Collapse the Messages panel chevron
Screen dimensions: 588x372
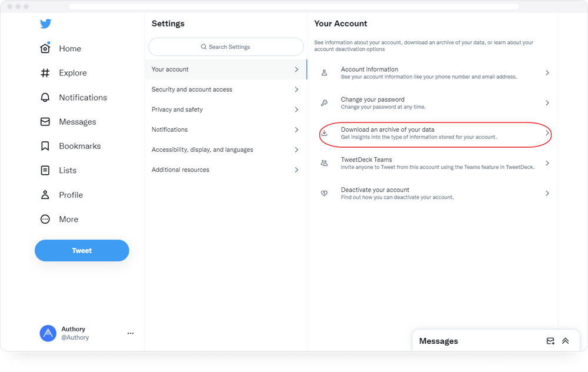pos(566,341)
